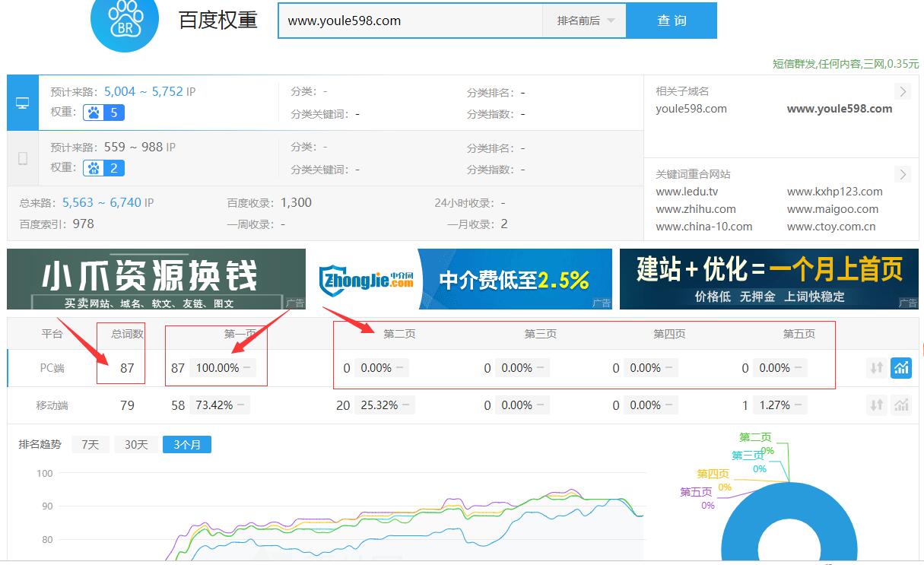The height and width of the screenshot is (565, 924).
Task: Click the 百度收录 1,300 value
Action: [296, 202]
